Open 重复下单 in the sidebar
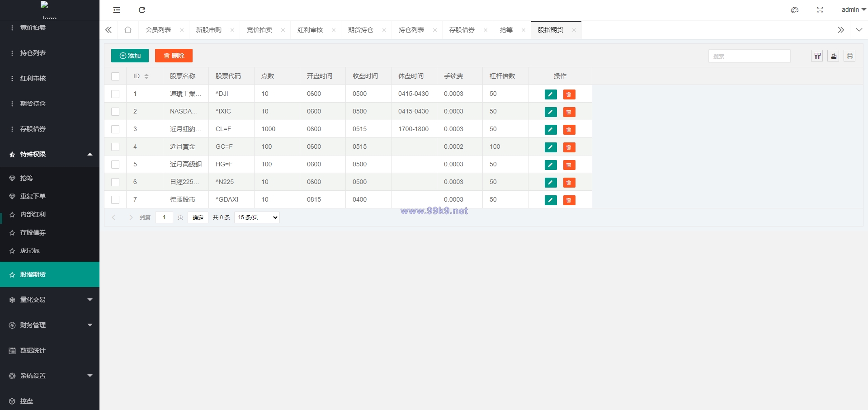 [x=50, y=196]
